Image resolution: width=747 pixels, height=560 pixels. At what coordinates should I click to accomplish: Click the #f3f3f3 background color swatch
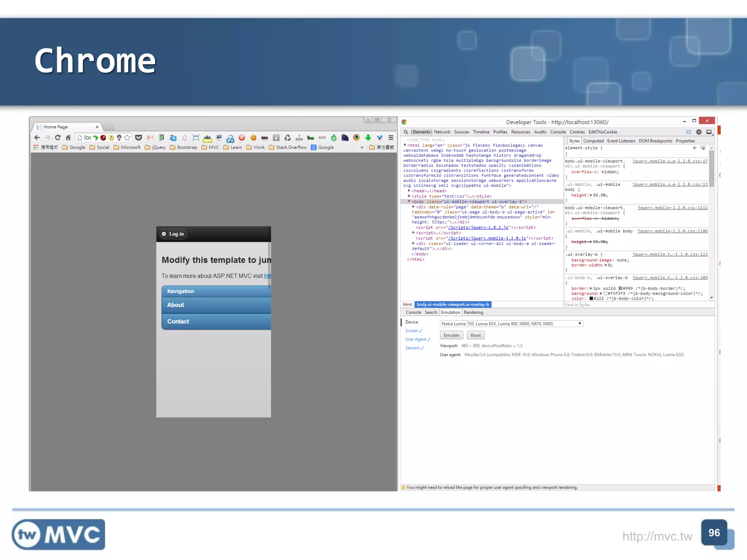tap(605, 293)
